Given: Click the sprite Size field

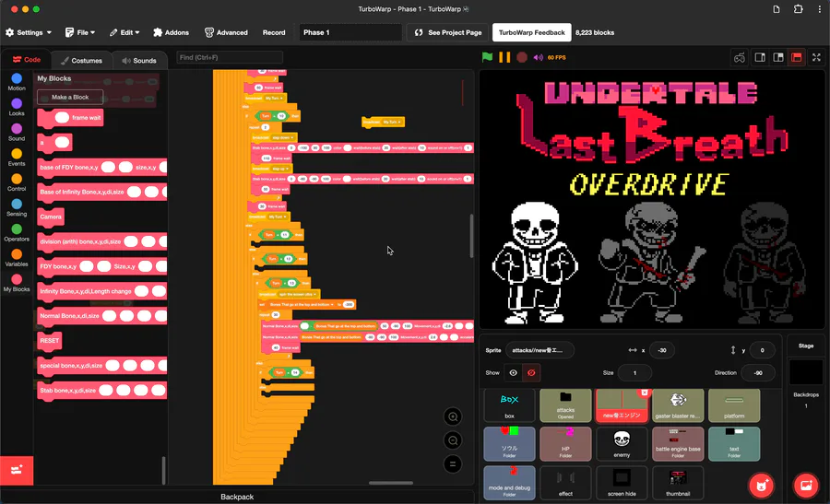Looking at the screenshot, I should [634, 373].
